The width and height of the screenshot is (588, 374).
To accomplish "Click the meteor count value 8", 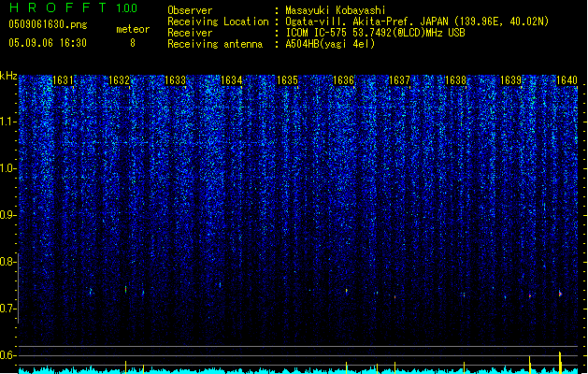I will point(133,43).
